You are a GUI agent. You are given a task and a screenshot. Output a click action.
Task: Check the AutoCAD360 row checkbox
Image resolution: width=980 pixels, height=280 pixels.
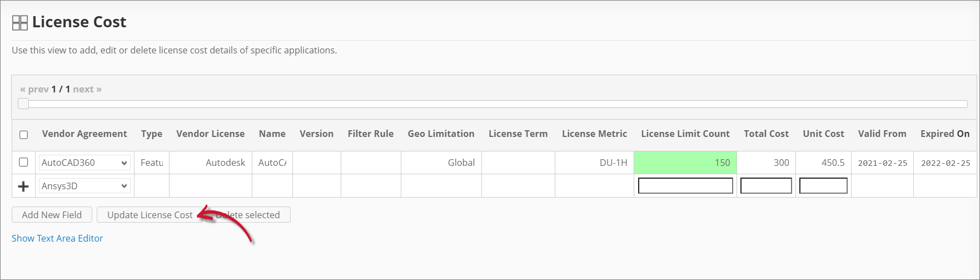click(23, 162)
